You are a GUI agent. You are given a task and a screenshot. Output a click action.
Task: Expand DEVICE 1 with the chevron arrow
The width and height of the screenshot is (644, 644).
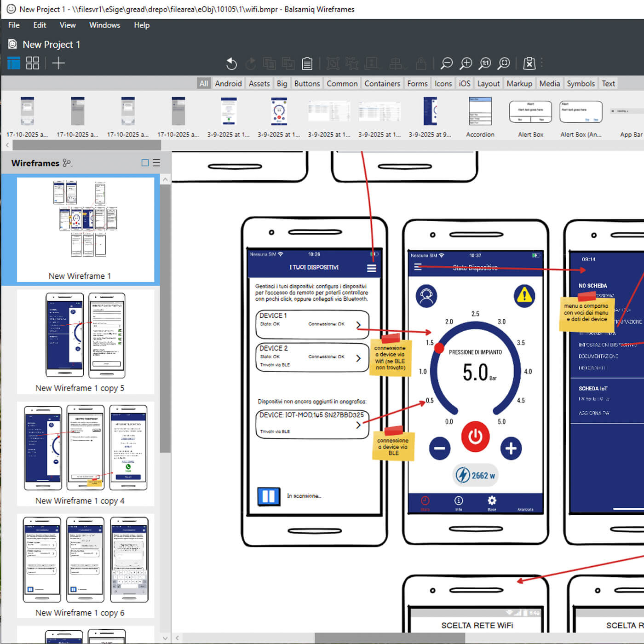tap(359, 324)
